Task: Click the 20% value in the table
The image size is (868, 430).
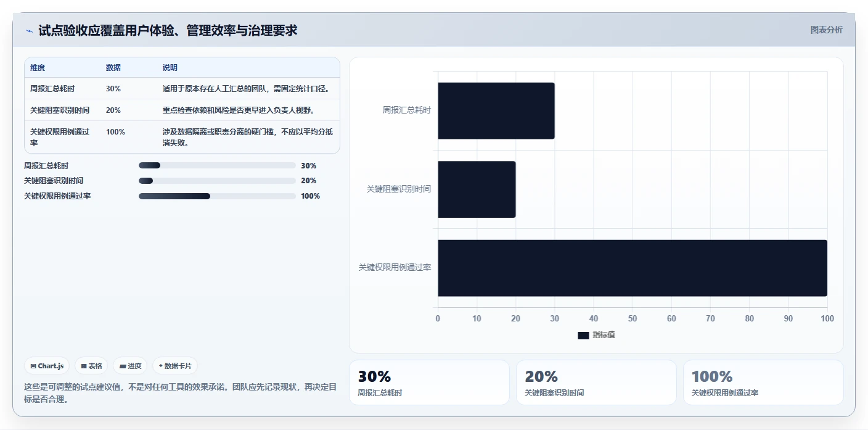Action: pyautogui.click(x=113, y=110)
